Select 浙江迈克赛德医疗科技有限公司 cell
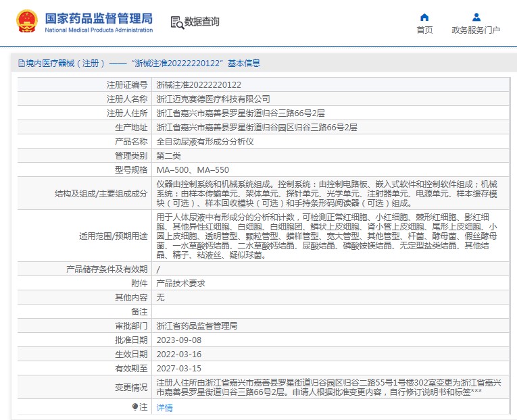Viewport: 517px width, 420px height. tap(213, 99)
